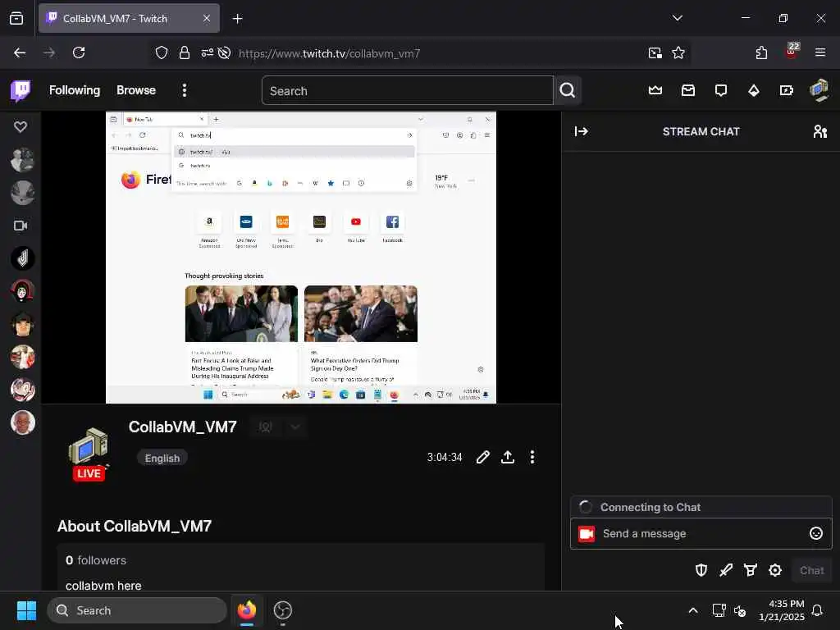Image resolution: width=840 pixels, height=630 pixels.
Task: Open CollabVM_VM7 channel avatar with LIVE badge
Action: pos(89,454)
